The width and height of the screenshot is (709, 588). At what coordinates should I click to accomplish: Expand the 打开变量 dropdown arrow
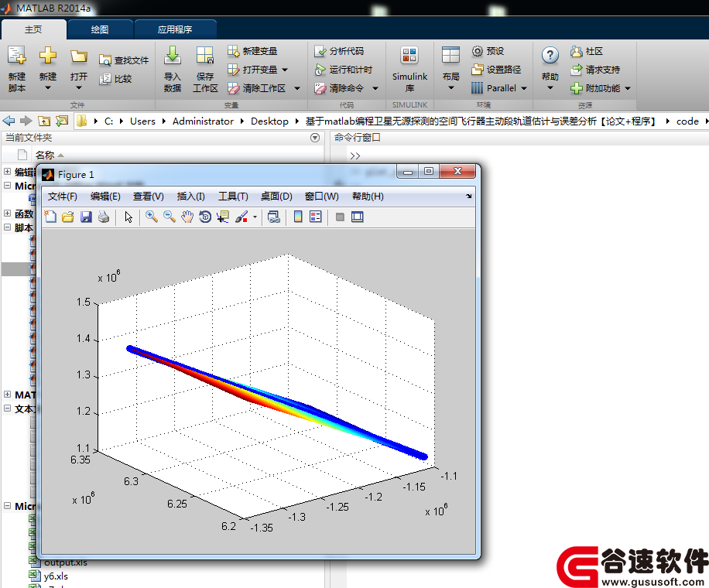285,70
